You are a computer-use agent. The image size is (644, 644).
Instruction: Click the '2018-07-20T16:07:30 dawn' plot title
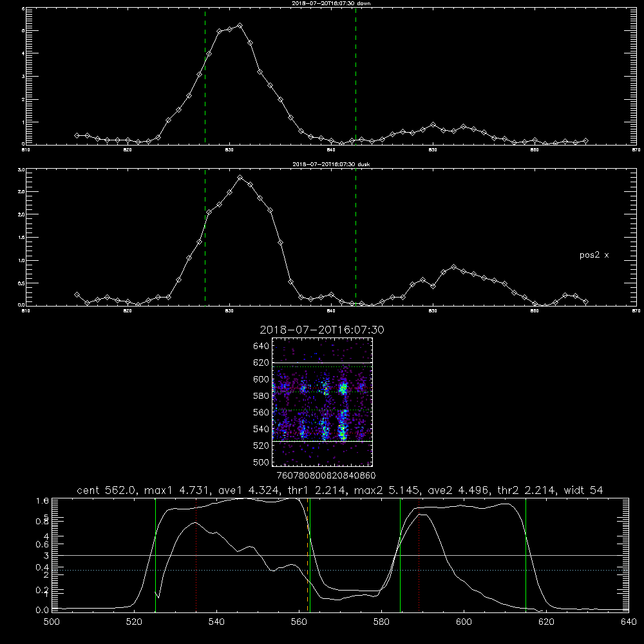(331, 3)
